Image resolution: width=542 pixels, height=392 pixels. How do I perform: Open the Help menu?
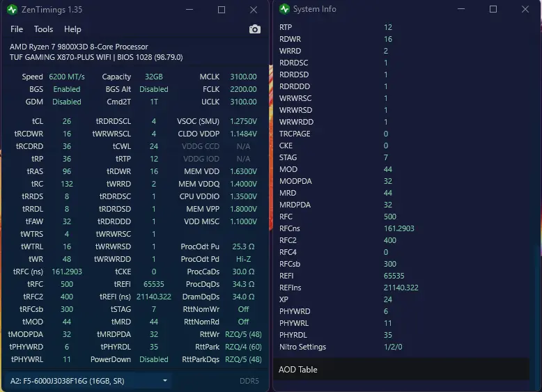click(72, 29)
